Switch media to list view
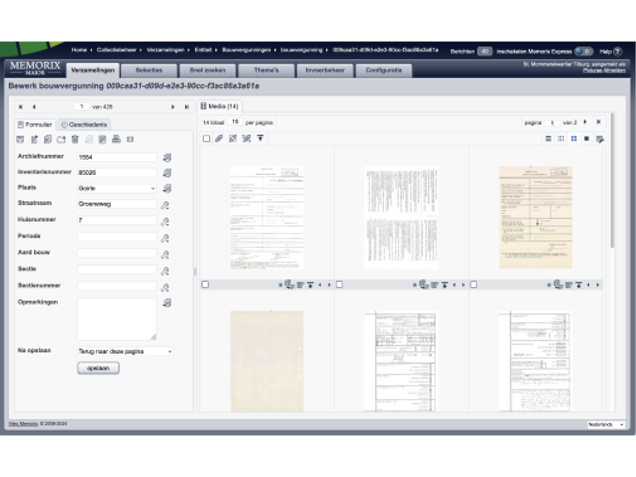Image resolution: width=636 pixels, height=477 pixels. 548,139
